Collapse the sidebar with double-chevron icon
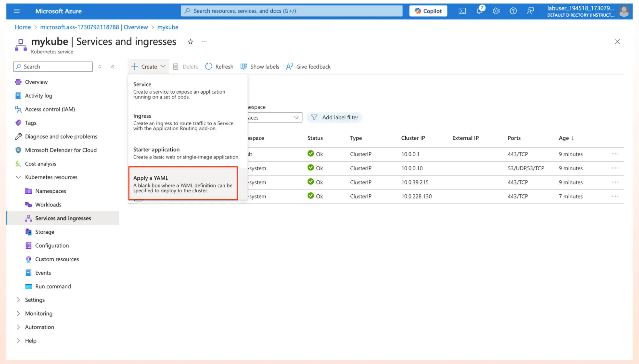Screen dimensions: 639x364 tap(113, 66)
